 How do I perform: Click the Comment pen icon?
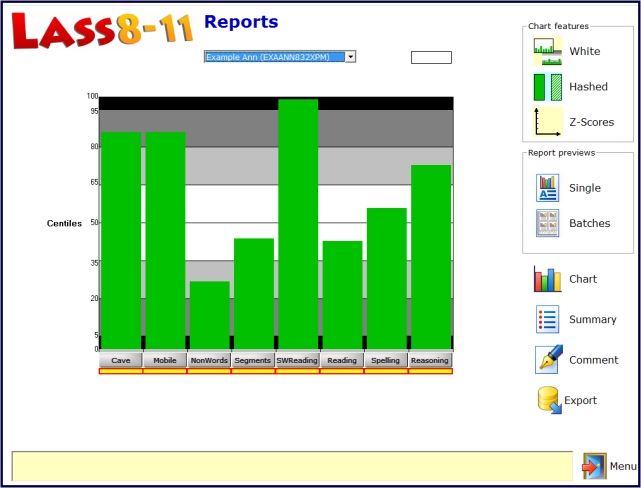coord(549,359)
